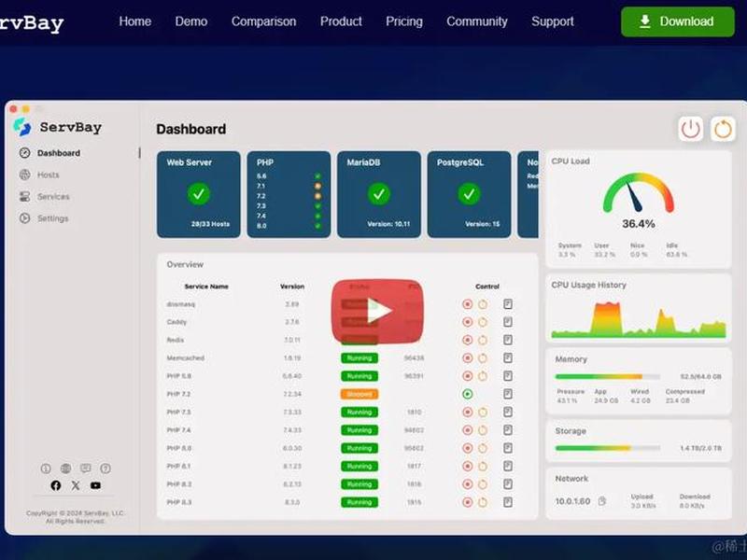Click the info icon in sidebar footer
The width and height of the screenshot is (747, 560).
[x=46, y=469]
